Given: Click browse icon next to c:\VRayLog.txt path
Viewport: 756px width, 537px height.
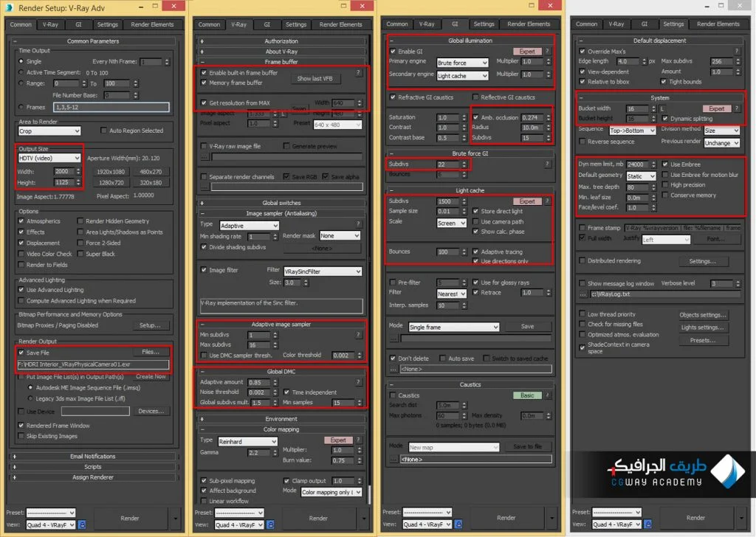Looking at the screenshot, I should coord(583,294).
